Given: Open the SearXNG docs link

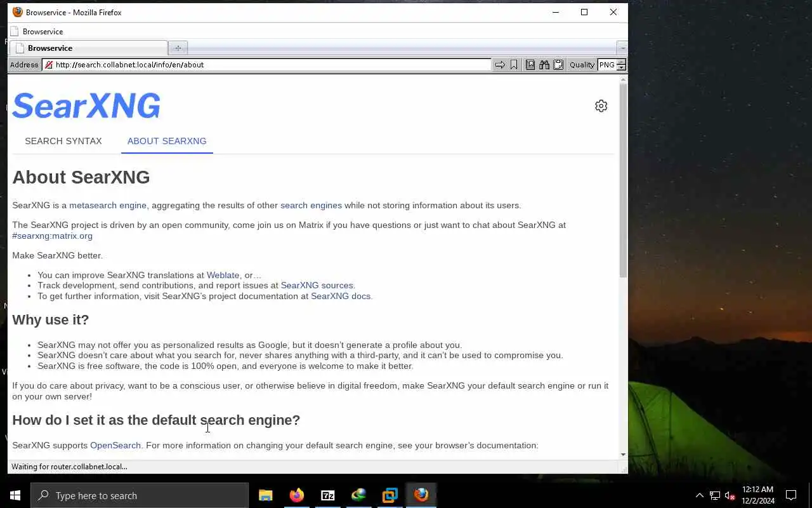Looking at the screenshot, I should [x=340, y=296].
